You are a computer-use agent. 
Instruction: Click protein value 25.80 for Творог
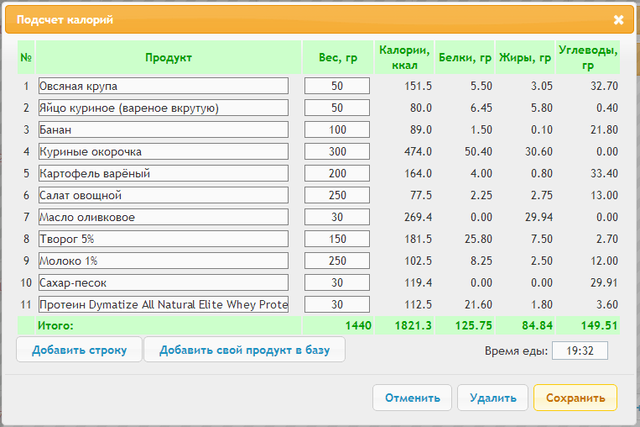478,239
